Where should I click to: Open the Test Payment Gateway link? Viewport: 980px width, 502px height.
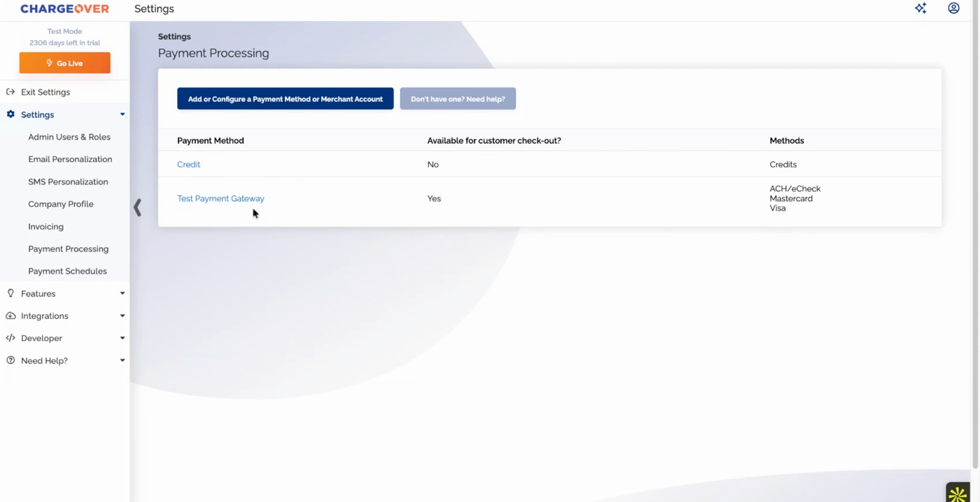point(221,198)
